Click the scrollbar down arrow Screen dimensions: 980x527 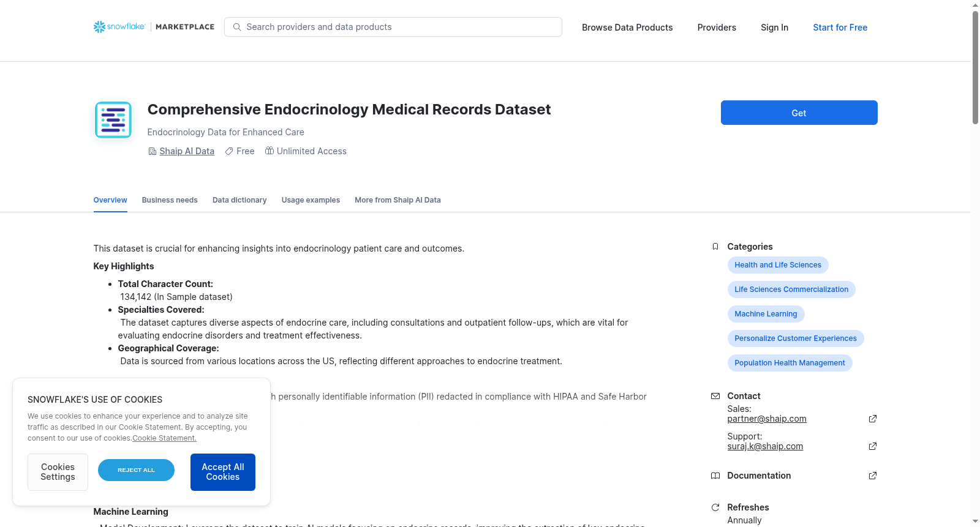pyautogui.click(x=975, y=521)
